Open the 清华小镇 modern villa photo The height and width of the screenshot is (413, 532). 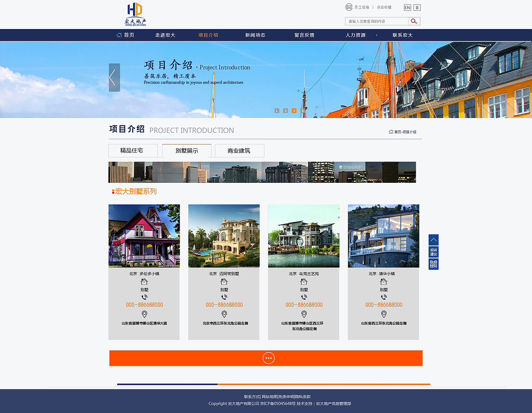[x=384, y=236]
